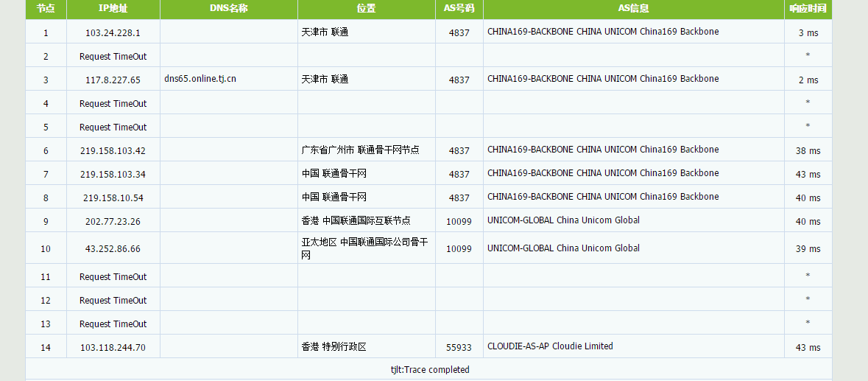Screen dimensions: 868x381
Task: Click the 位置 column header
Action: click(367, 9)
